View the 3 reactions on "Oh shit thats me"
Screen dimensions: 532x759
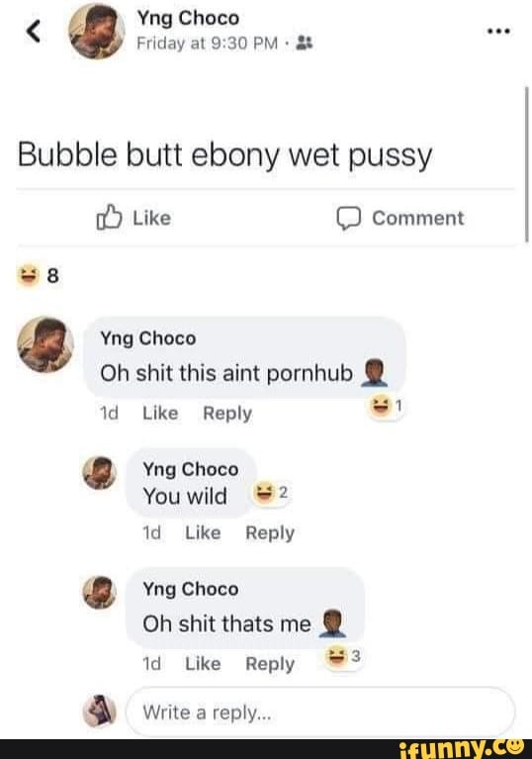343,657
